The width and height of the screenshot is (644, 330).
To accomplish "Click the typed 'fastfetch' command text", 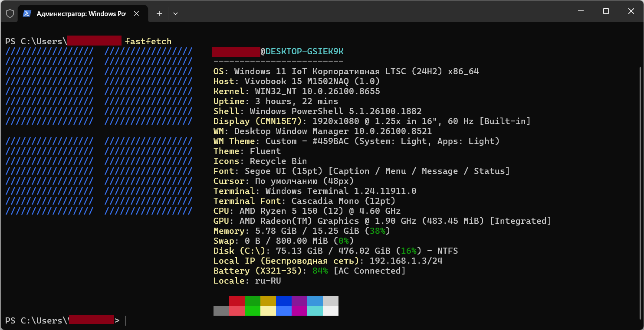I will [148, 41].
